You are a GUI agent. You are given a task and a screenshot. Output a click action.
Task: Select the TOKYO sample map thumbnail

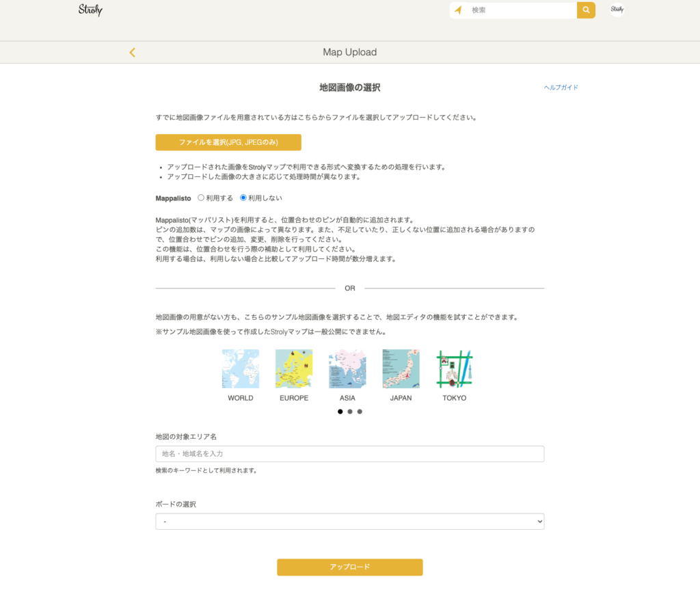tap(455, 369)
